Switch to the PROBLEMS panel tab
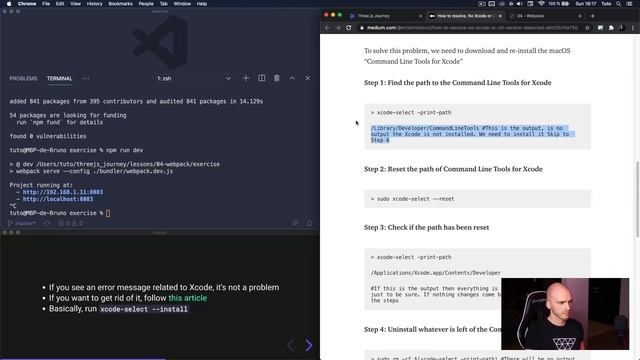Image resolution: width=640 pixels, height=360 pixels. [x=23, y=78]
